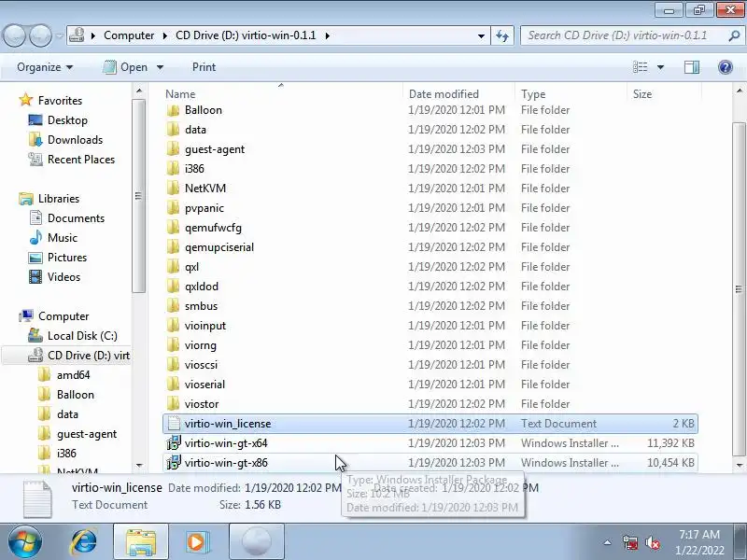The image size is (747, 560).
Task: Expand breadcrumb arrow after virtio-win-0.1.1
Action: (x=328, y=35)
